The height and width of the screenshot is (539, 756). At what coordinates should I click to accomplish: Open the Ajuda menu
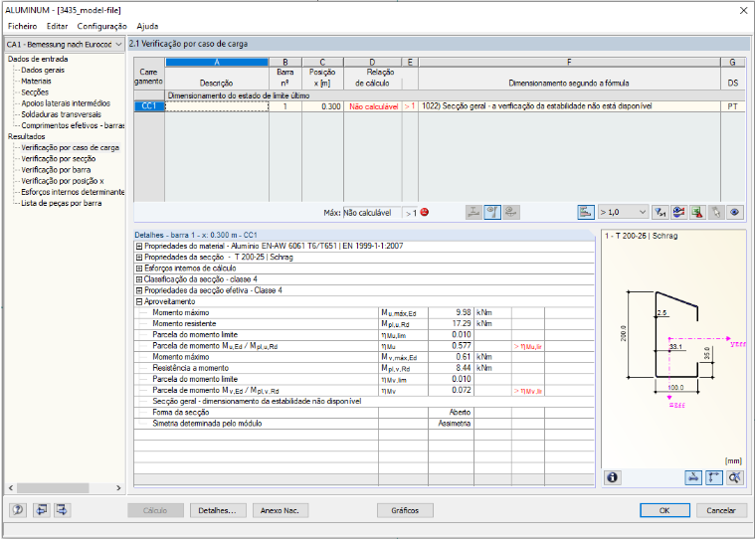pos(147,26)
